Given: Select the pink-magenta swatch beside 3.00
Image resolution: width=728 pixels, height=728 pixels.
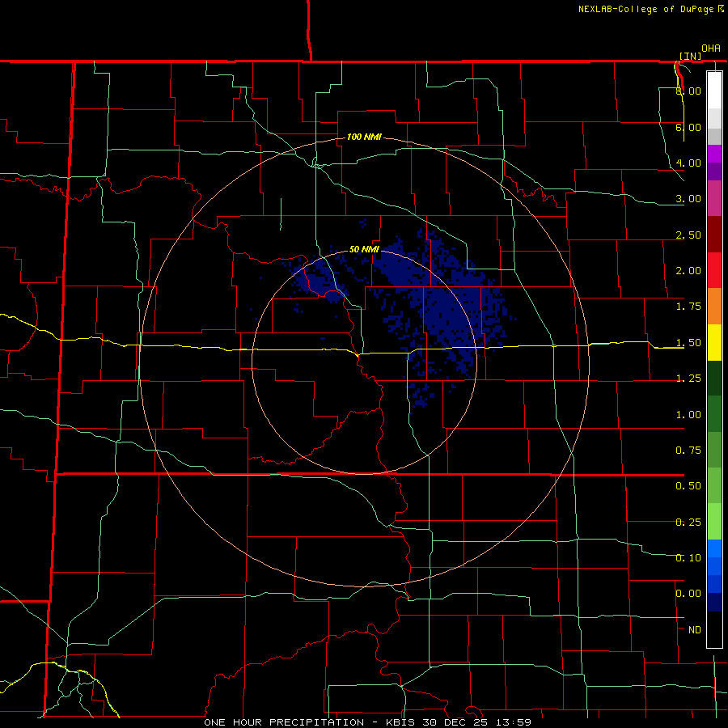Looking at the screenshot, I should (x=714, y=198).
